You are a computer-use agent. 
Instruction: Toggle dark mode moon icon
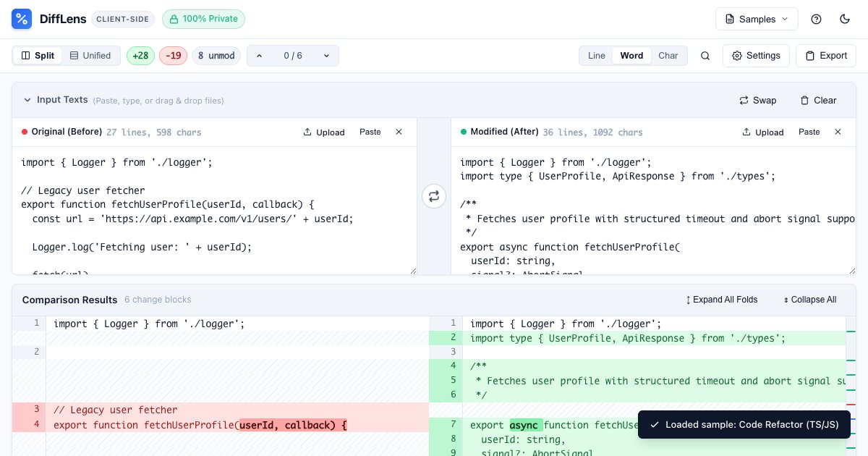coord(845,19)
